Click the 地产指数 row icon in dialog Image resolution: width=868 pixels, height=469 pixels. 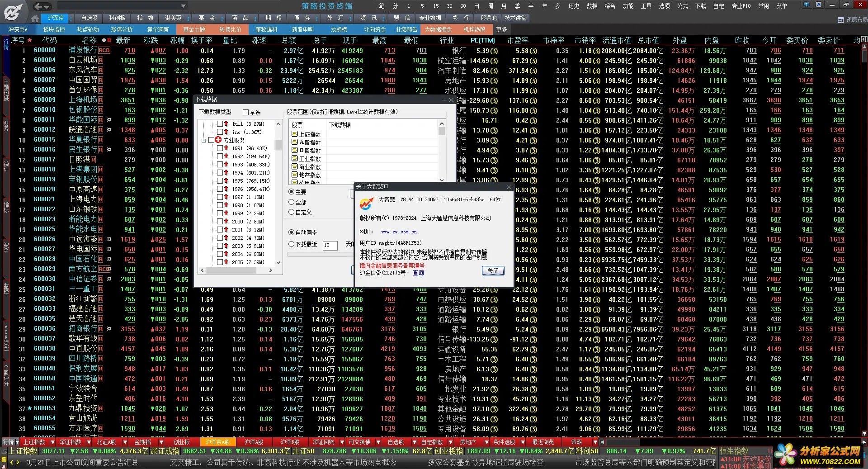[x=294, y=175]
